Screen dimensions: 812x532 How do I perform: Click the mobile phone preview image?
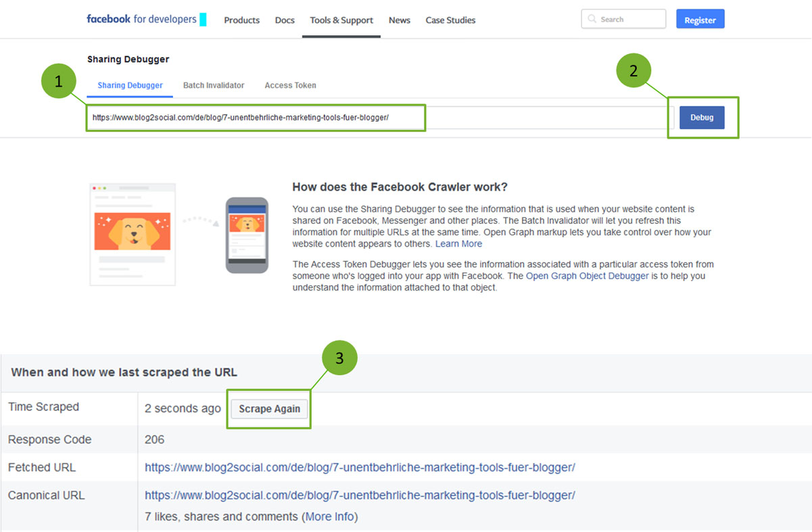pos(247,237)
